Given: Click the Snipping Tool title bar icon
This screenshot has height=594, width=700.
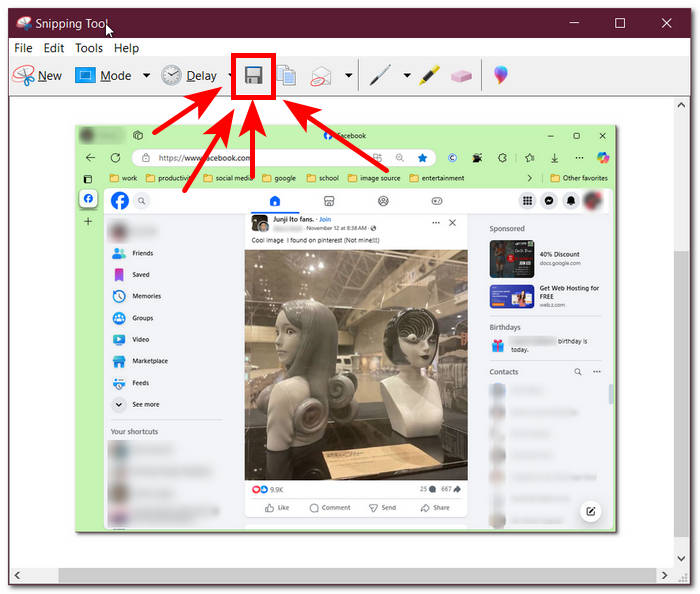Looking at the screenshot, I should 24,23.
